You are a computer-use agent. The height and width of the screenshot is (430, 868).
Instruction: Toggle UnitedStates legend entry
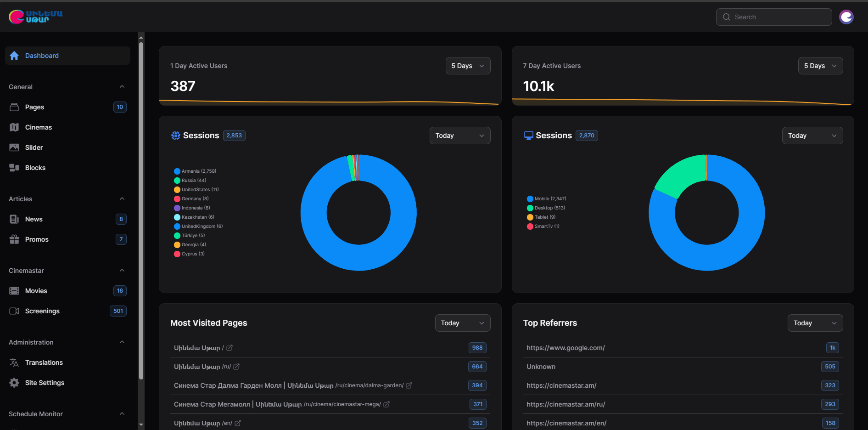point(196,190)
